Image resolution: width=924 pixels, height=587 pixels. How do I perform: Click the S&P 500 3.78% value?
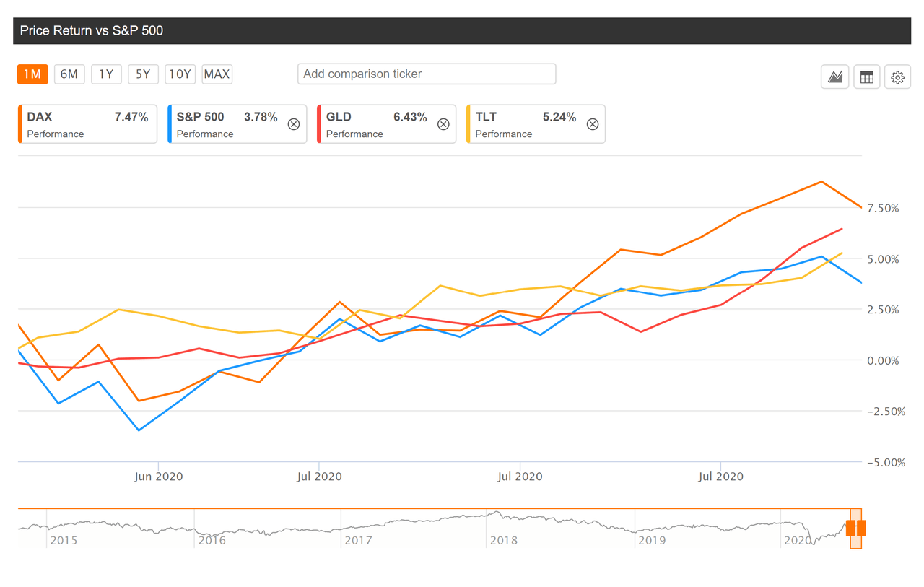(261, 117)
